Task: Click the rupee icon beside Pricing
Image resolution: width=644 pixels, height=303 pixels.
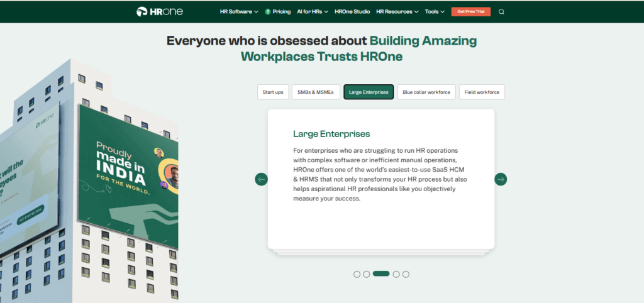Action: 268,12
